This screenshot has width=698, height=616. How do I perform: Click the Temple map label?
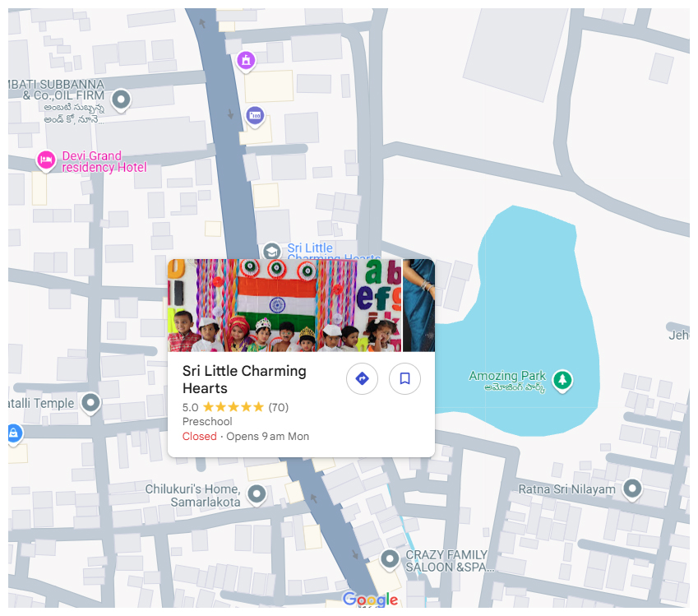41,404
